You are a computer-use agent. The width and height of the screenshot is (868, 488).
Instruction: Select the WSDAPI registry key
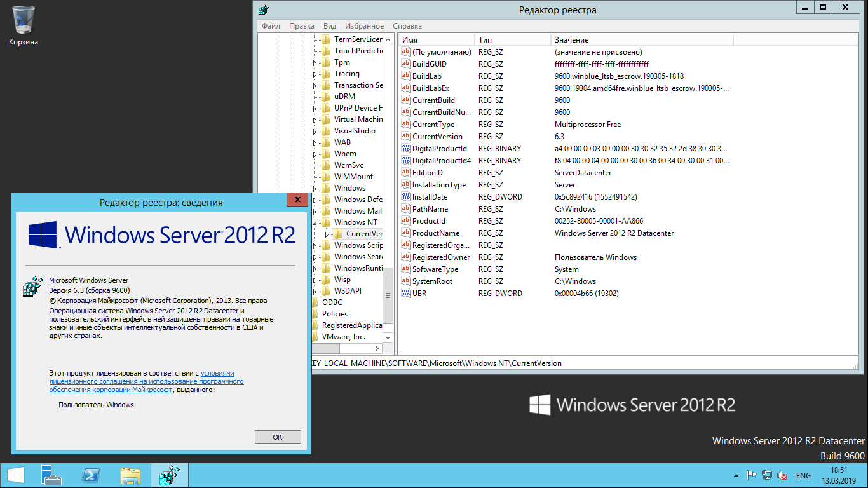click(x=348, y=291)
